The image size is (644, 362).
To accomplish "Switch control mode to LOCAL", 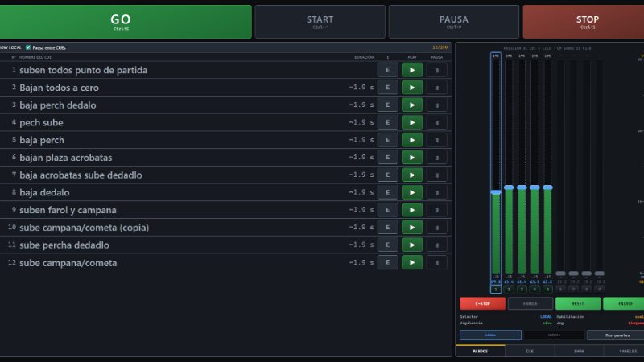I will tap(490, 335).
